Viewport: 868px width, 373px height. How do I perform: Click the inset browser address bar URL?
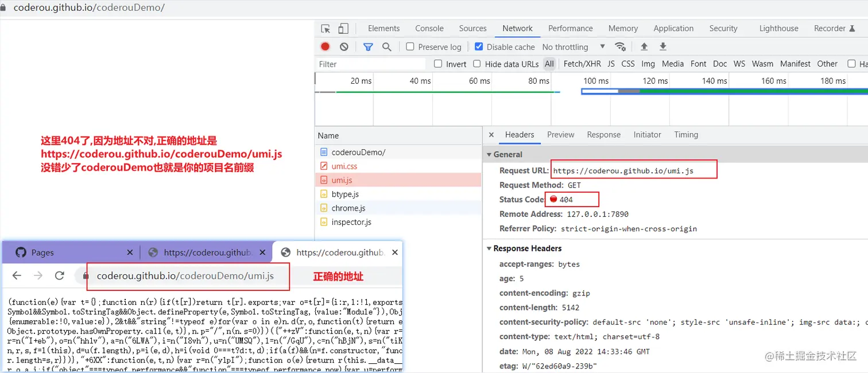[x=185, y=276]
